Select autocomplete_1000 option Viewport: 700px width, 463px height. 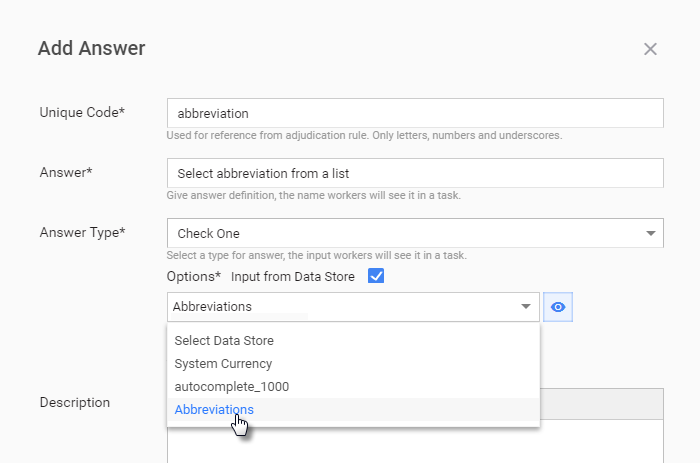point(353,387)
